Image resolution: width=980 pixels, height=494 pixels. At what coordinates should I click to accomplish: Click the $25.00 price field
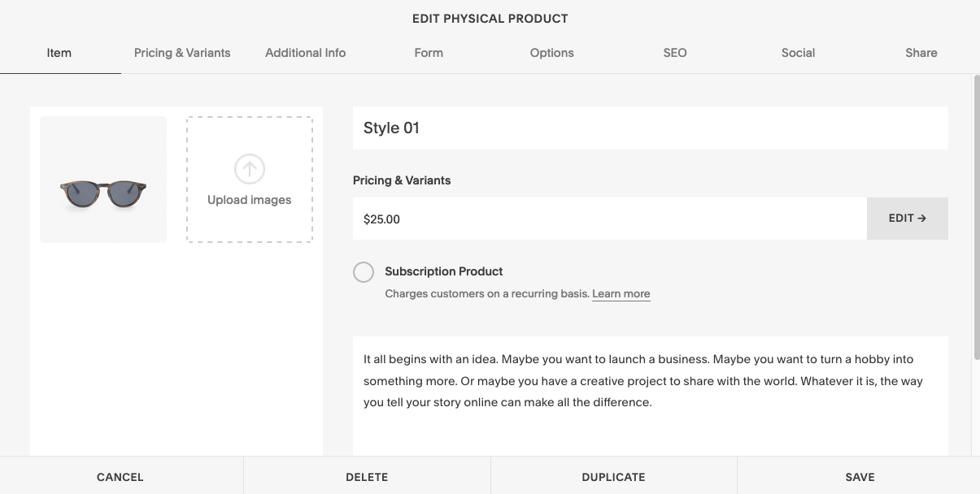[609, 219]
